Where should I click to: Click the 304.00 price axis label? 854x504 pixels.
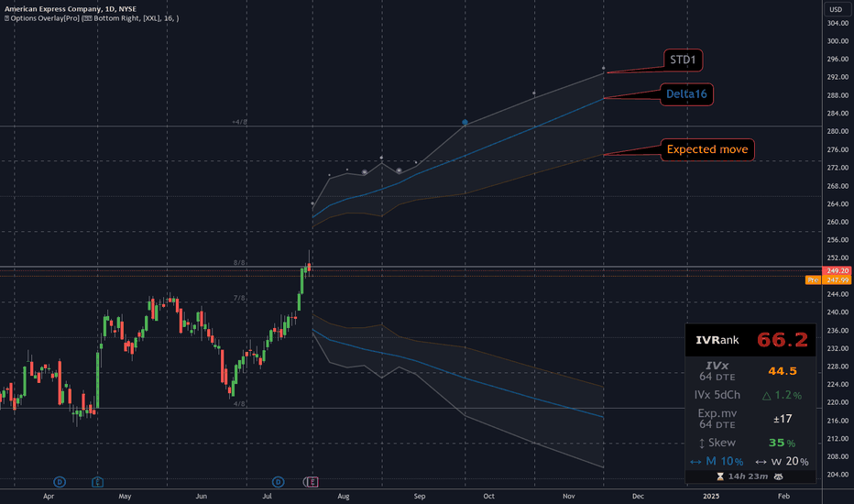[x=838, y=24]
